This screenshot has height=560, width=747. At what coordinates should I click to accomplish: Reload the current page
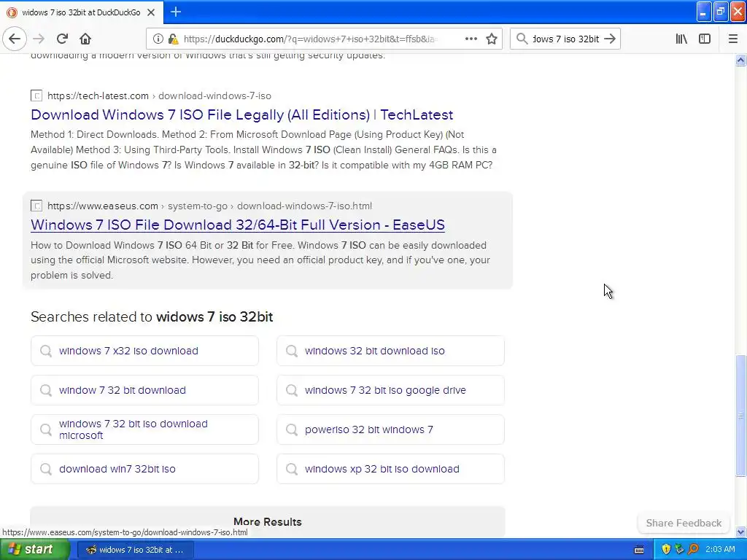point(62,39)
